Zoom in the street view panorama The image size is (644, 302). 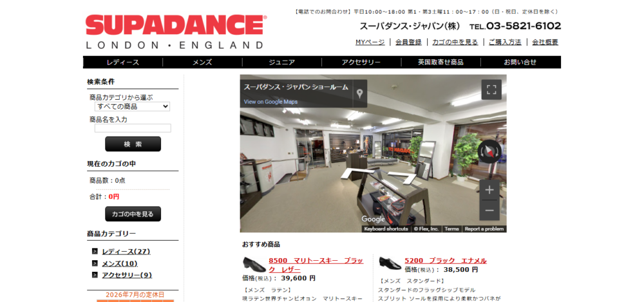tap(489, 190)
